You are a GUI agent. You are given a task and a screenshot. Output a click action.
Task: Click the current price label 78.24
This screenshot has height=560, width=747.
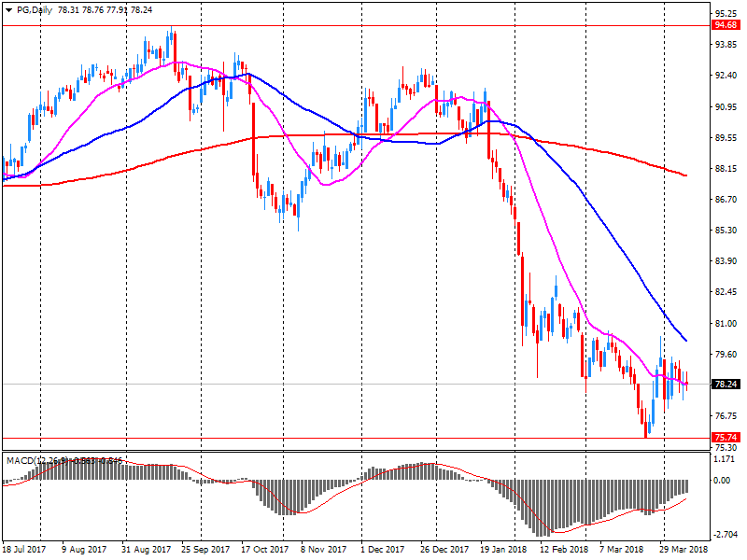(726, 384)
